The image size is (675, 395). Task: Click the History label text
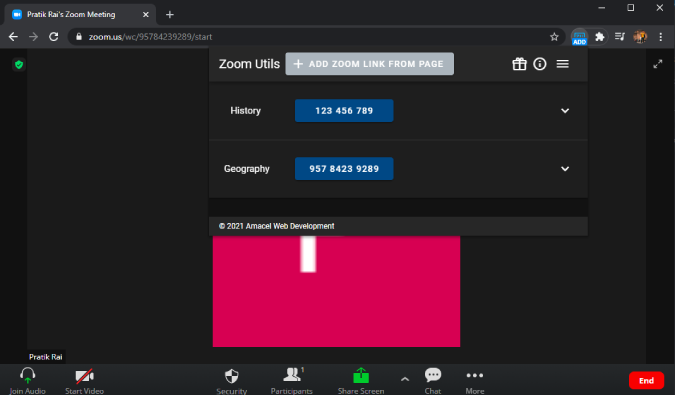pyautogui.click(x=245, y=111)
